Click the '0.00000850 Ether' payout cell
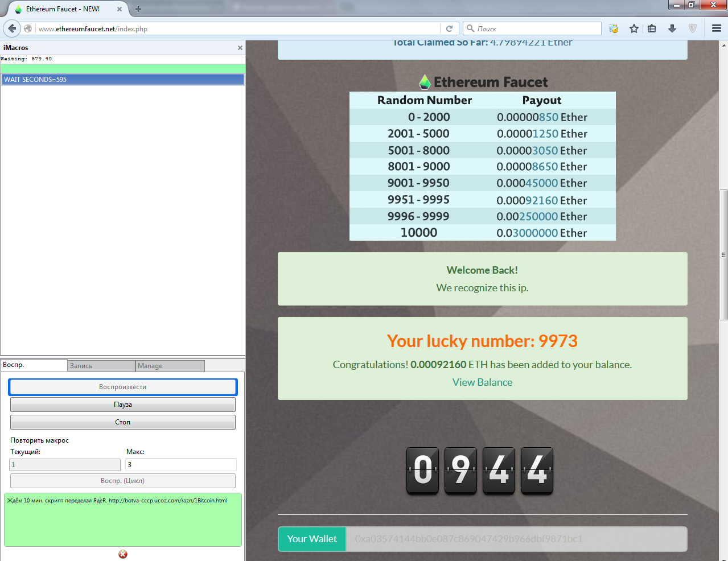 542,117
